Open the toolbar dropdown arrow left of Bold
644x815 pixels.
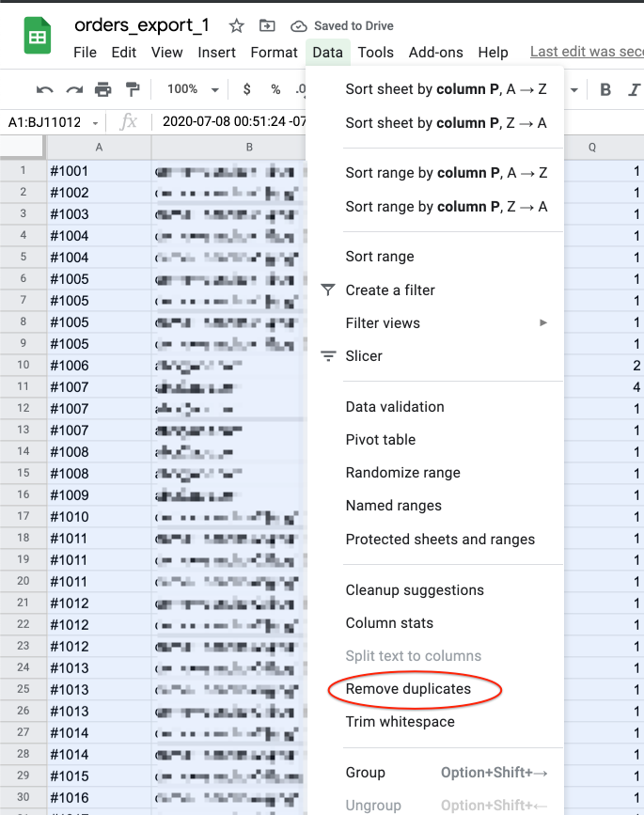pos(574,90)
